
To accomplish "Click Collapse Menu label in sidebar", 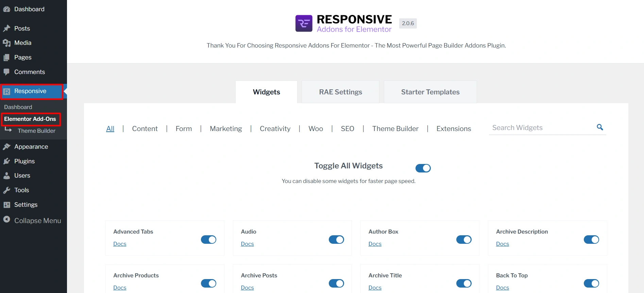I will [38, 221].
